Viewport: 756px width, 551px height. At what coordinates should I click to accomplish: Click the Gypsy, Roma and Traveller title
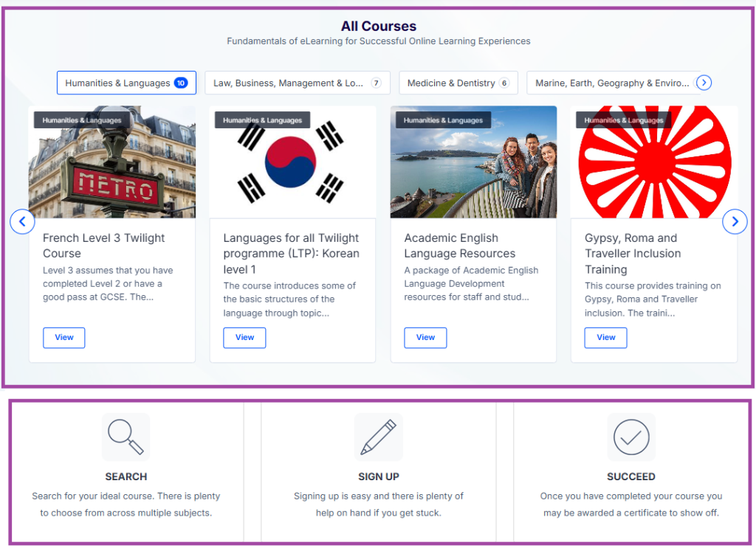pos(633,253)
